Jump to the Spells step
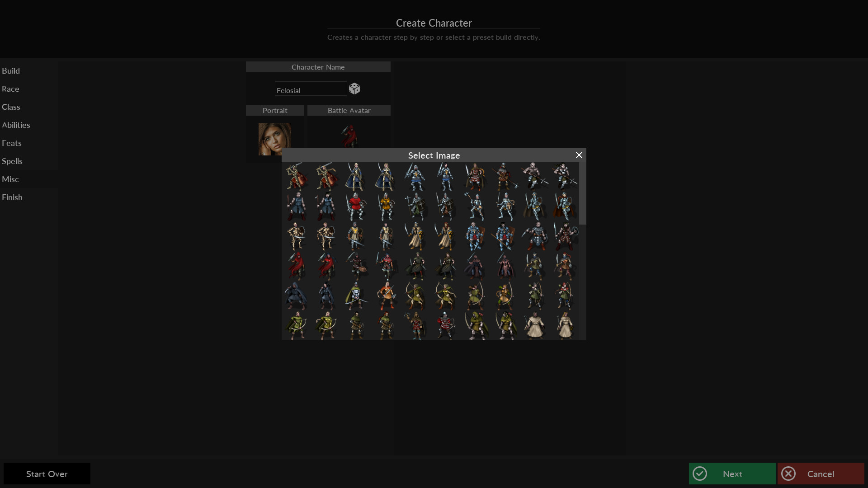Viewport: 868px width, 488px height. 12,161
